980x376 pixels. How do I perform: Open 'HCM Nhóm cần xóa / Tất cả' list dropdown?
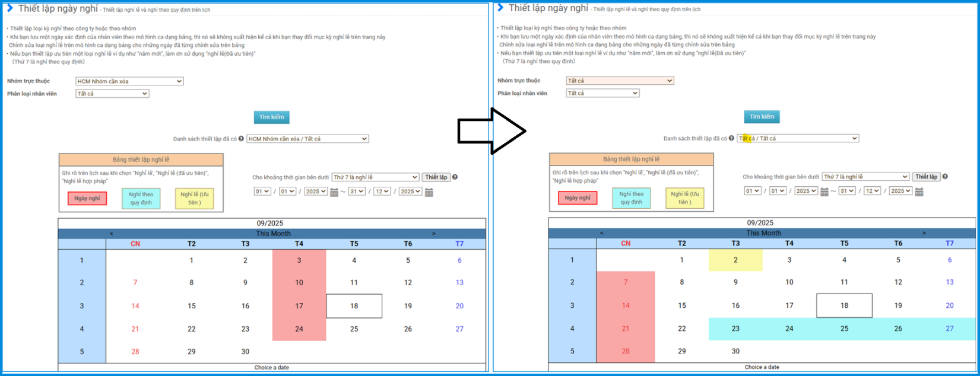coord(307,139)
